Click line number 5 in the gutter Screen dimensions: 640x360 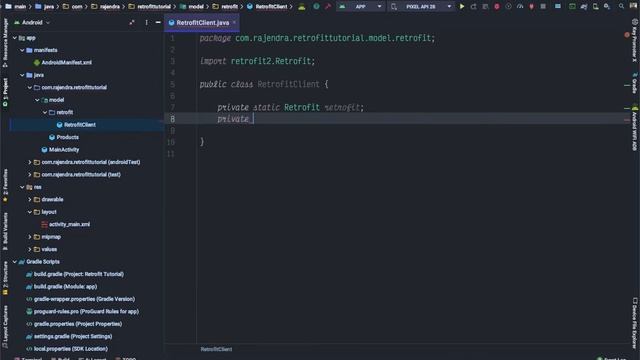point(172,84)
